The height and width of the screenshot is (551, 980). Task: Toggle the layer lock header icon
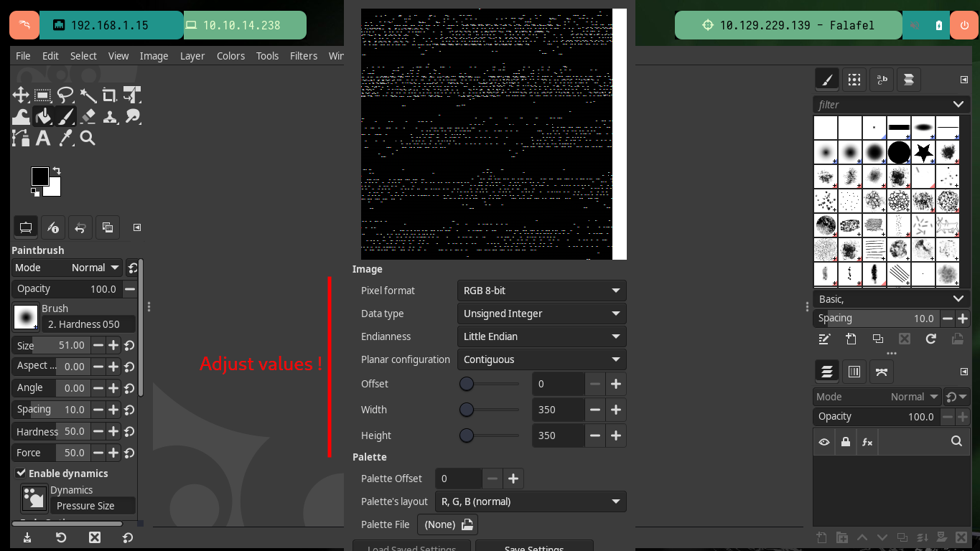tap(846, 442)
